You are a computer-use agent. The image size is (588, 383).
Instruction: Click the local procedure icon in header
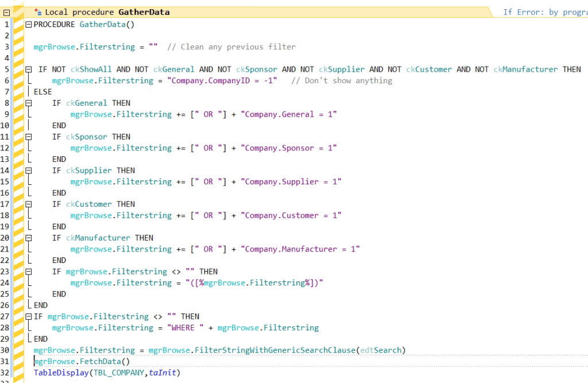38,11
